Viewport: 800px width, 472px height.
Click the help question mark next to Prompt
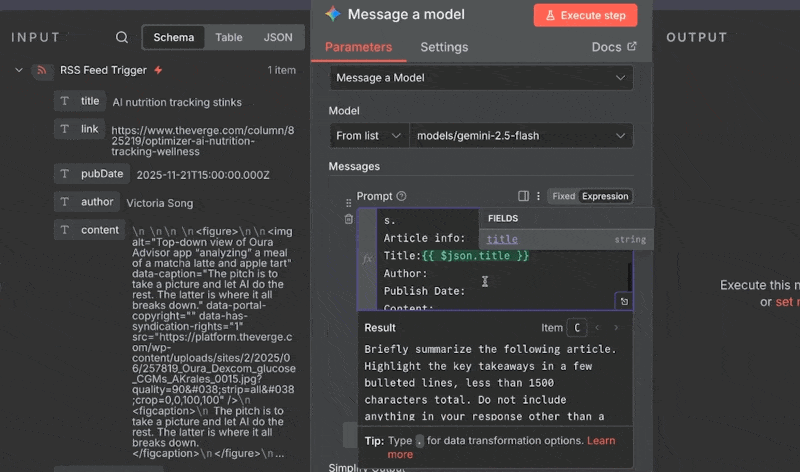pyautogui.click(x=402, y=196)
